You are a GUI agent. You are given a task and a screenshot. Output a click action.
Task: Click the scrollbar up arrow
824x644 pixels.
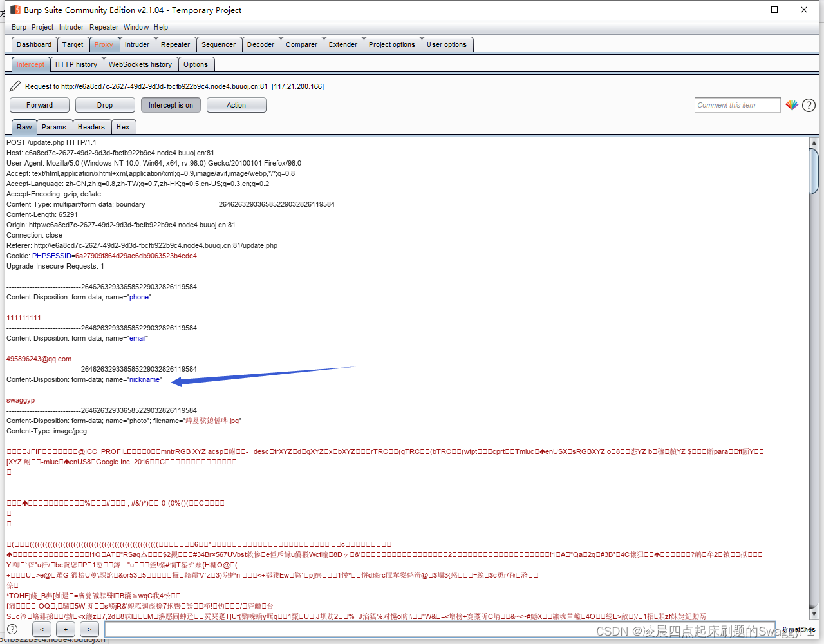tap(814, 142)
